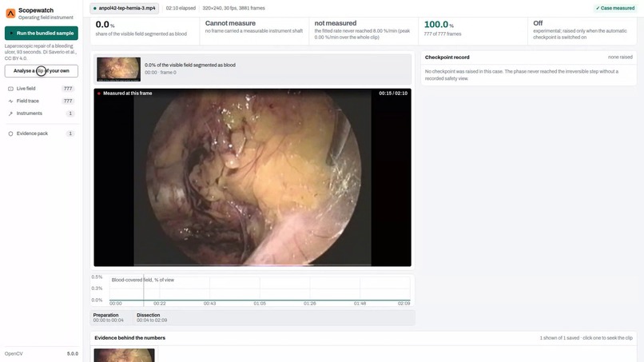Click the 5.0.0 version number
This screenshot has height=362, width=644.
[72, 354]
